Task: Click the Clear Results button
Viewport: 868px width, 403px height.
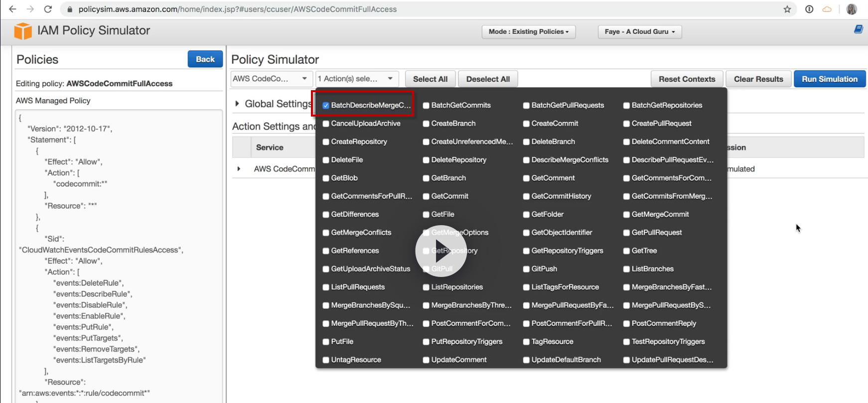Action: pyautogui.click(x=758, y=79)
